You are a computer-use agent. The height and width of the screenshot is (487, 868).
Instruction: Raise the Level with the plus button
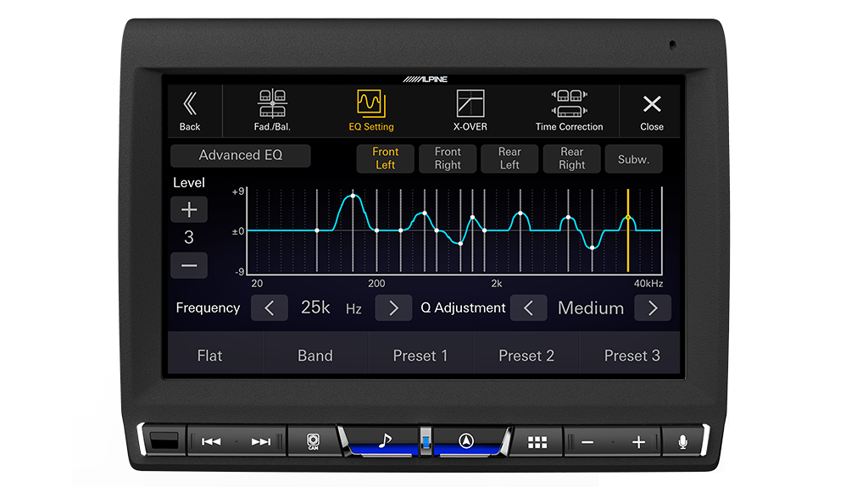pyautogui.click(x=189, y=209)
